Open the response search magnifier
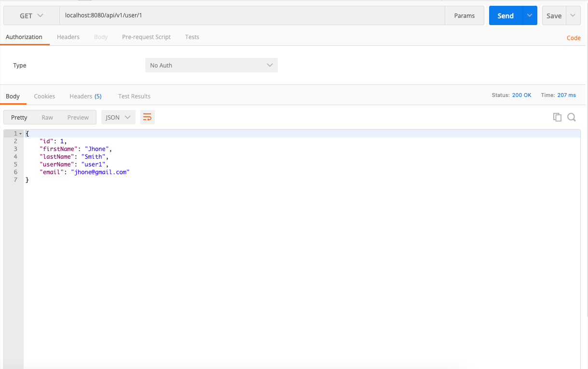Viewport: 588px width, 369px height. 572,117
